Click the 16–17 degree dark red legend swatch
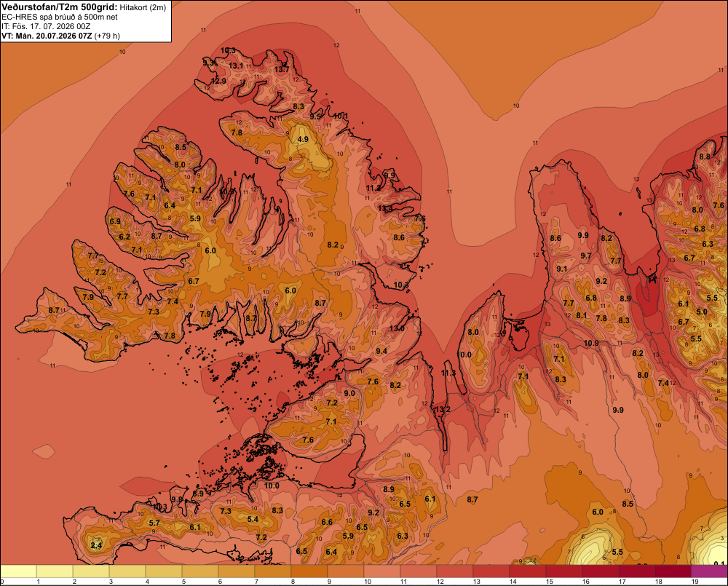The width and height of the screenshot is (728, 586). tap(601, 571)
